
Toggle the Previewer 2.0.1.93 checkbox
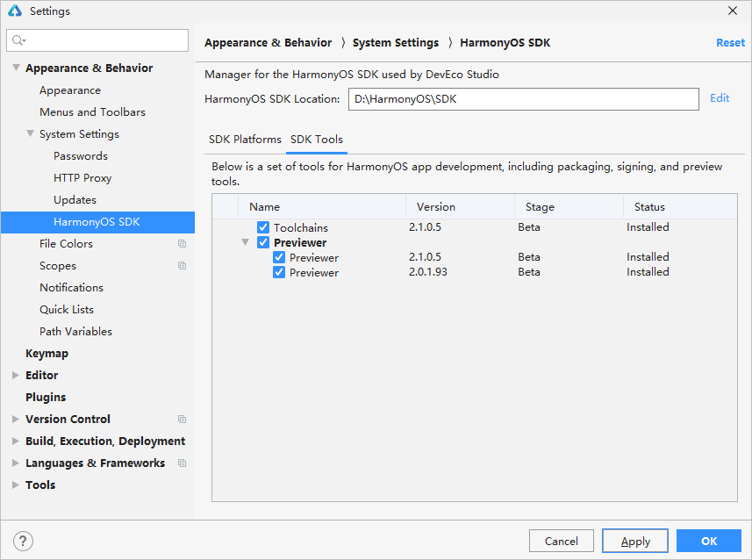[279, 273]
